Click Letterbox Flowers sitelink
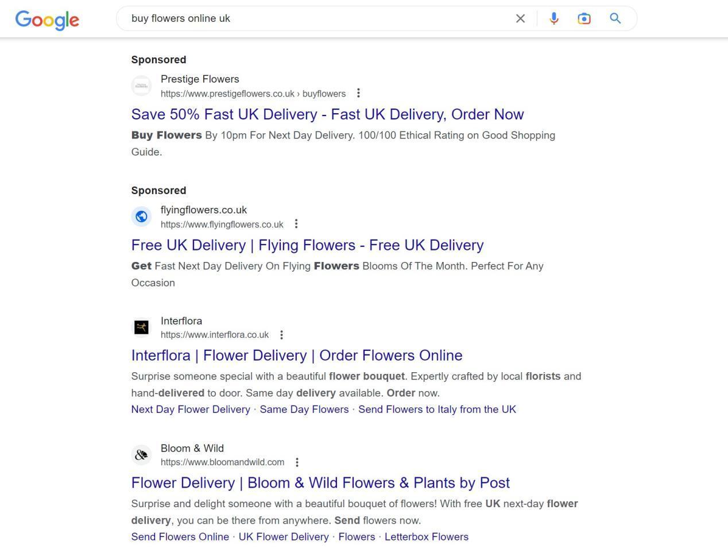 [x=427, y=537]
